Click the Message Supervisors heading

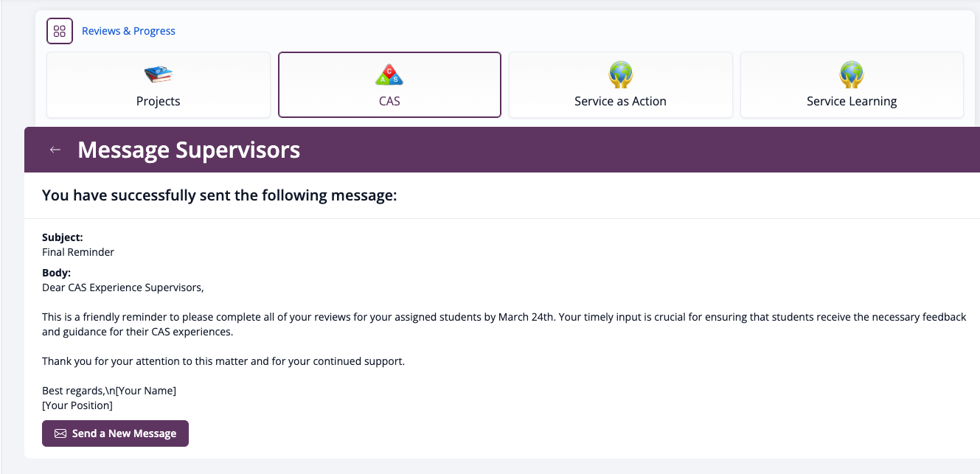[x=189, y=150]
